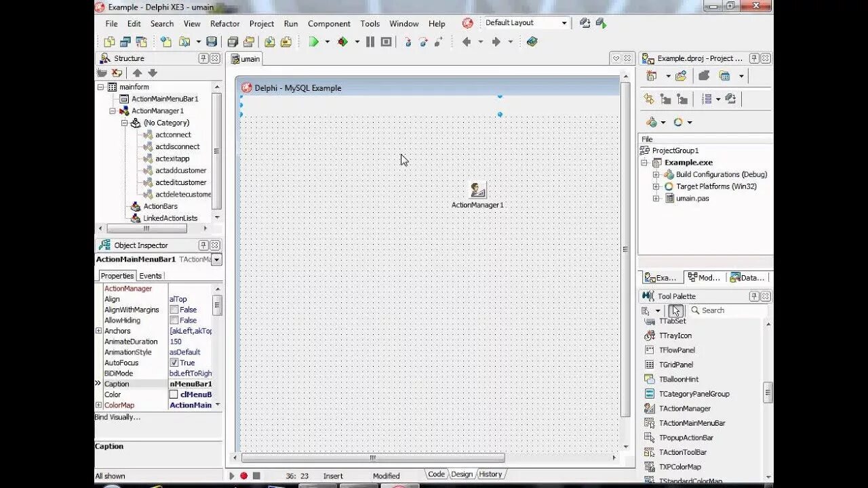868x488 pixels.
Task: Open the Component menu
Action: 329,24
